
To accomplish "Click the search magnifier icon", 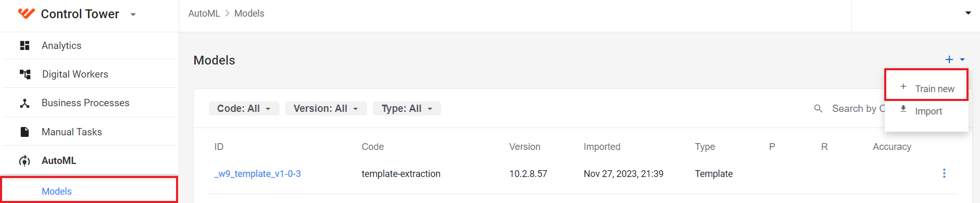I will coord(818,108).
